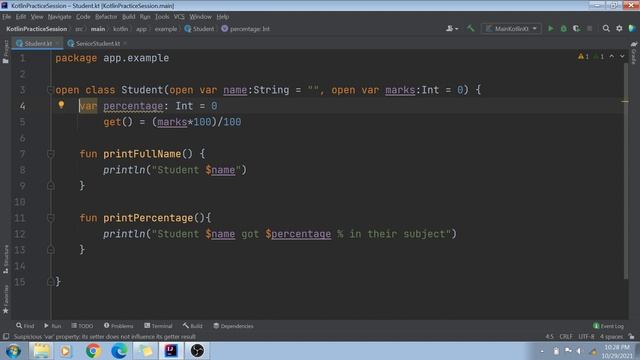Open the Terminal tool window
Image resolution: width=640 pixels, height=360 pixels.
[x=158, y=326]
